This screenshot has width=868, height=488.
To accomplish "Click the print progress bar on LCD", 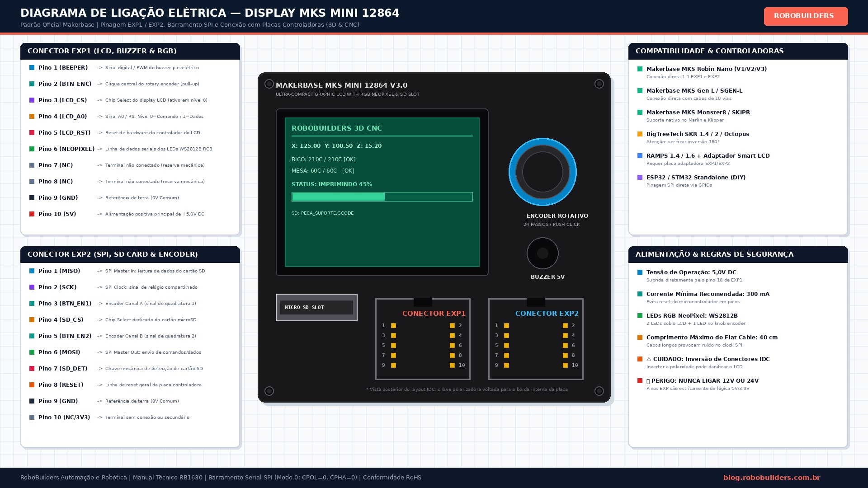I will tap(382, 197).
